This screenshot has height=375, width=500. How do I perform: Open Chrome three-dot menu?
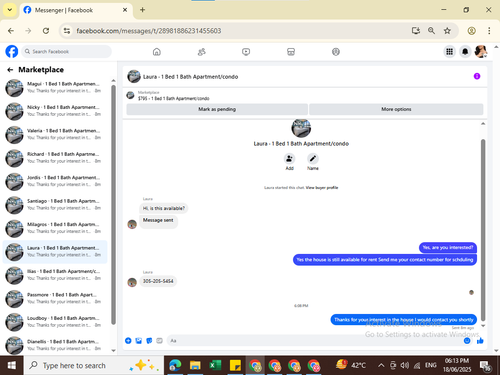(489, 31)
